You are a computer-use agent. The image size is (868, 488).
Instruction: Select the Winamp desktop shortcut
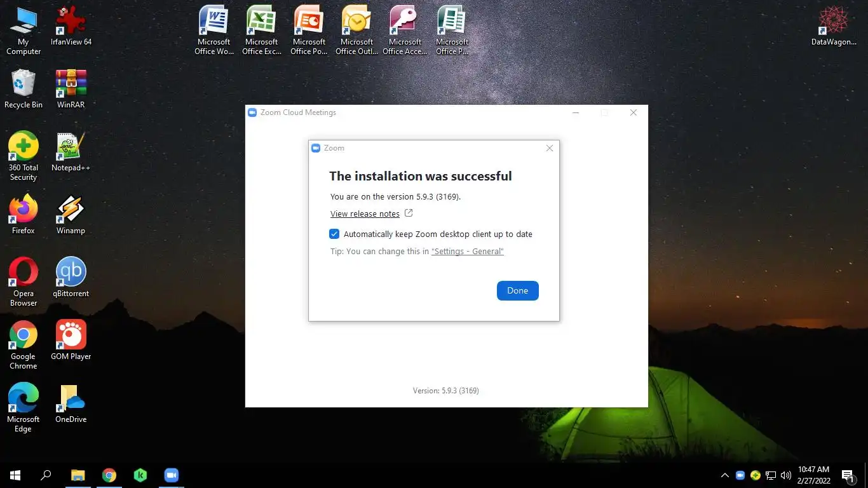[71, 215]
